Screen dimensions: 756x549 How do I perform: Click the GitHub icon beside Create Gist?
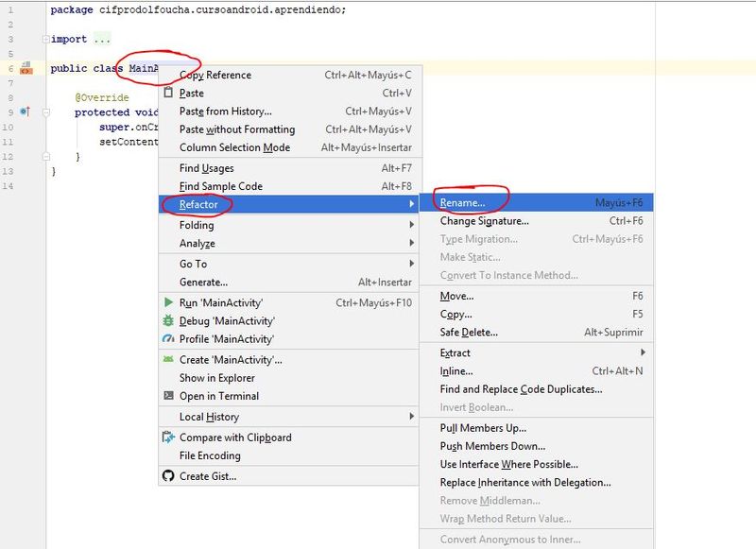(168, 476)
